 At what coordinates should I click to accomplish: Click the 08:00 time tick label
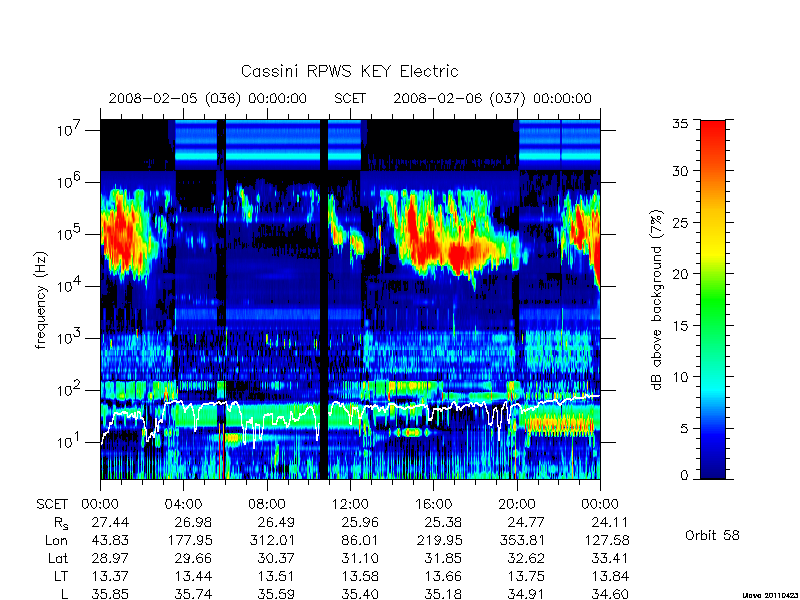tap(267, 505)
